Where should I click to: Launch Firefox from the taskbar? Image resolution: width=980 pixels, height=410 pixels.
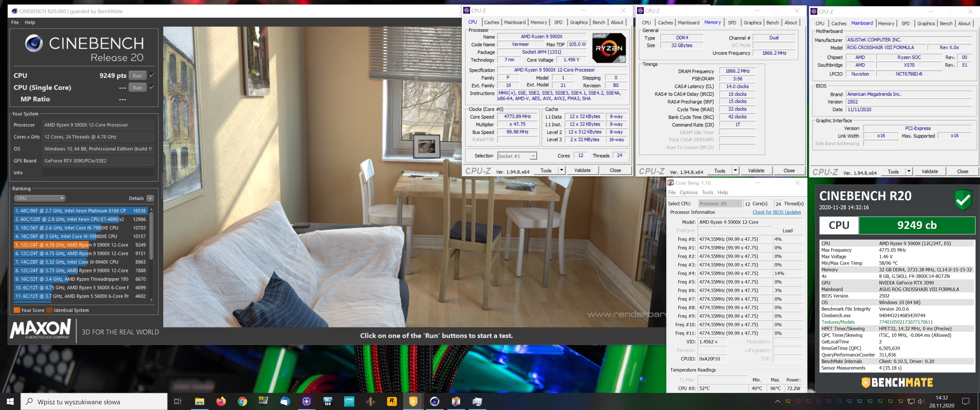(221, 401)
